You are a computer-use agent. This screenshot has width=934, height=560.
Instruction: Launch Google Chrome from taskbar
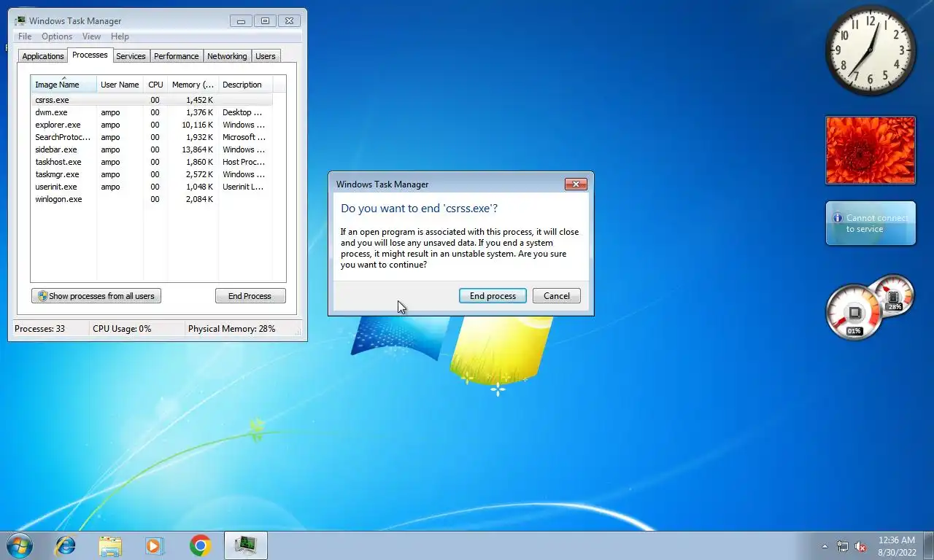[200, 545]
